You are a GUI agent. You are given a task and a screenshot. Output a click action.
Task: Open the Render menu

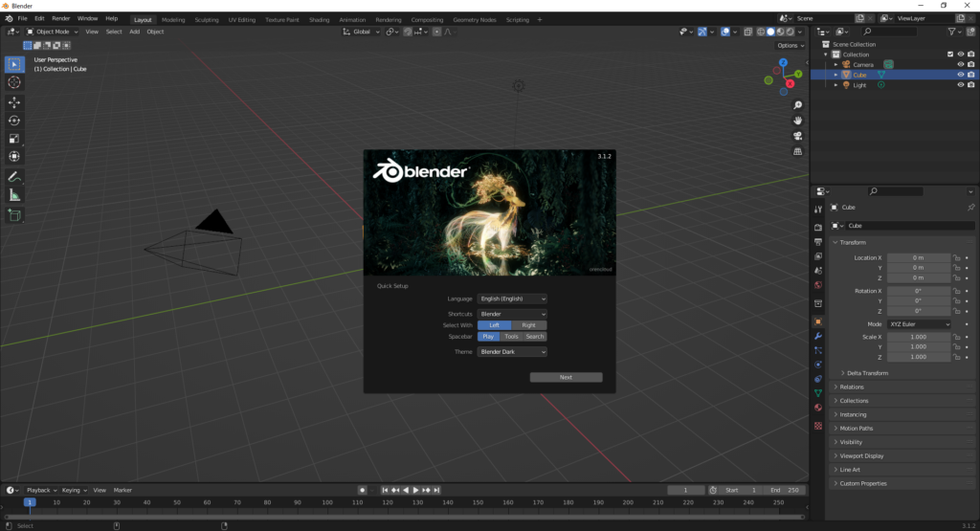(60, 19)
